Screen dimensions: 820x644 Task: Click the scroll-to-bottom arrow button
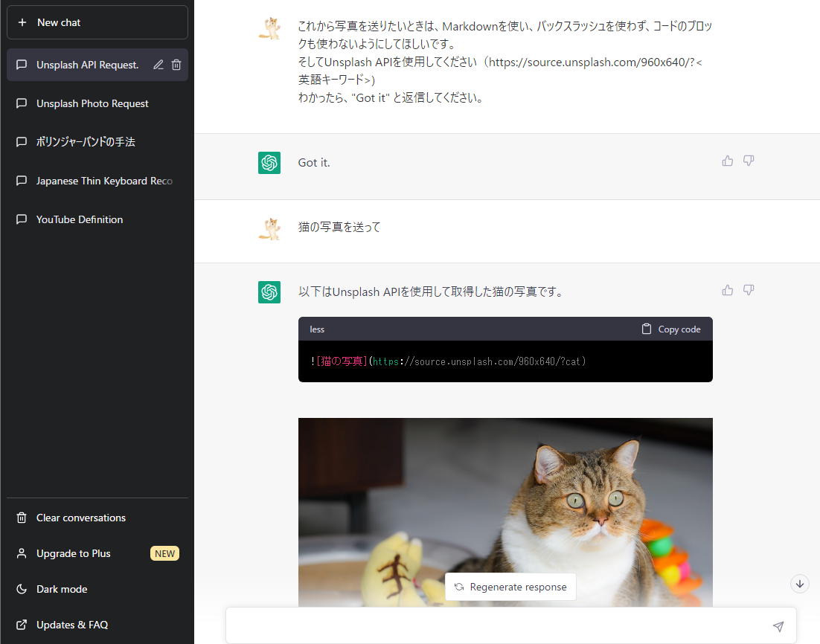(799, 584)
